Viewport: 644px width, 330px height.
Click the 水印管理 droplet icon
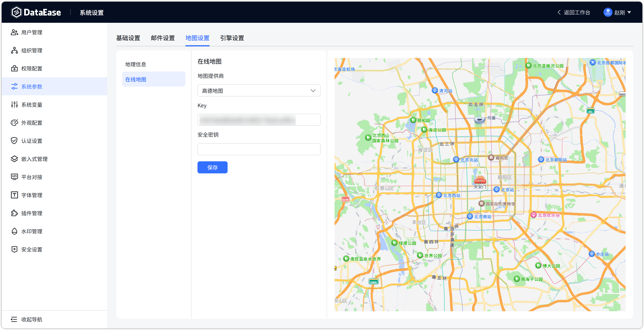pos(14,231)
